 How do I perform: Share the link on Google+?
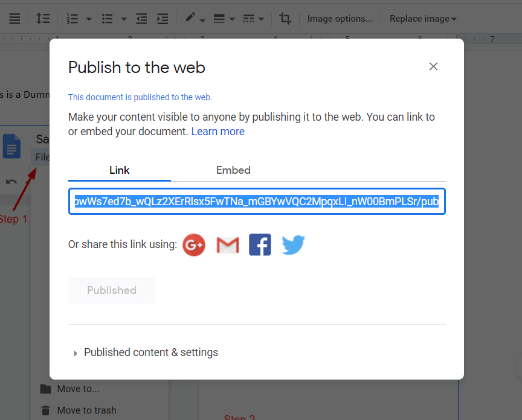(194, 244)
